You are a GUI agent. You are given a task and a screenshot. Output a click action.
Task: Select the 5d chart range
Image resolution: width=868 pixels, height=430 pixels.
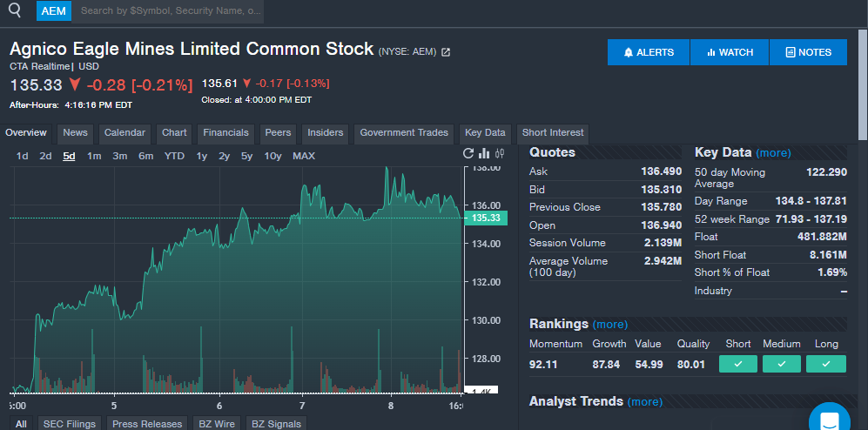[69, 156]
